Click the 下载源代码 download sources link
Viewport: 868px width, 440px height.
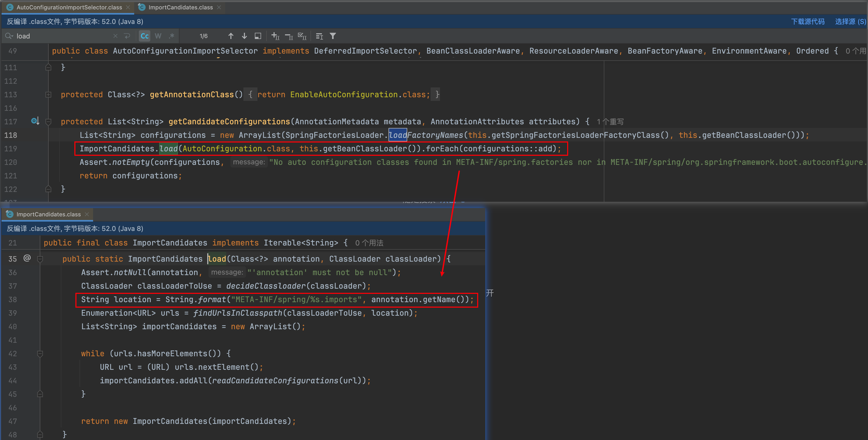807,22
